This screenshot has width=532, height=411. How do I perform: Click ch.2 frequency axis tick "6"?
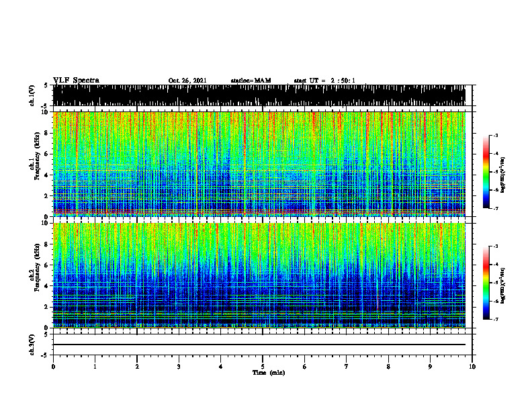[x=47, y=265]
